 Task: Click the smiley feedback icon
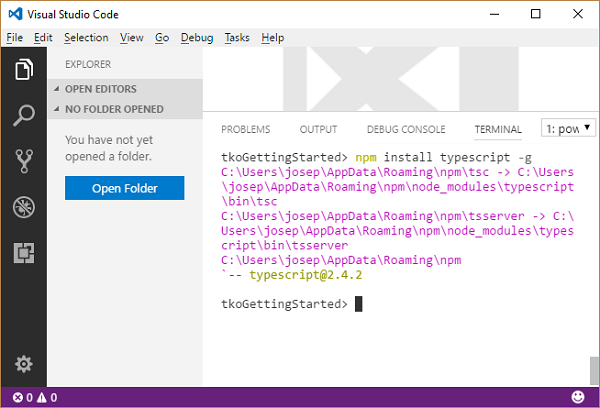coord(578,397)
